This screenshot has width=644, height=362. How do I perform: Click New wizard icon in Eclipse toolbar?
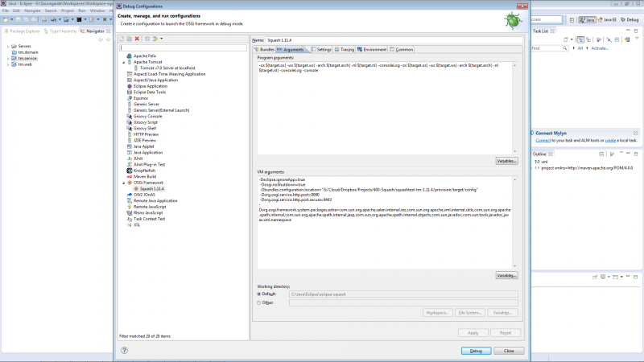pos(6,19)
